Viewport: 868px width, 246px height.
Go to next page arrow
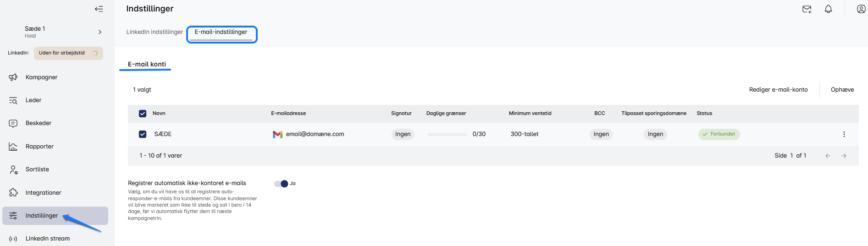844,156
